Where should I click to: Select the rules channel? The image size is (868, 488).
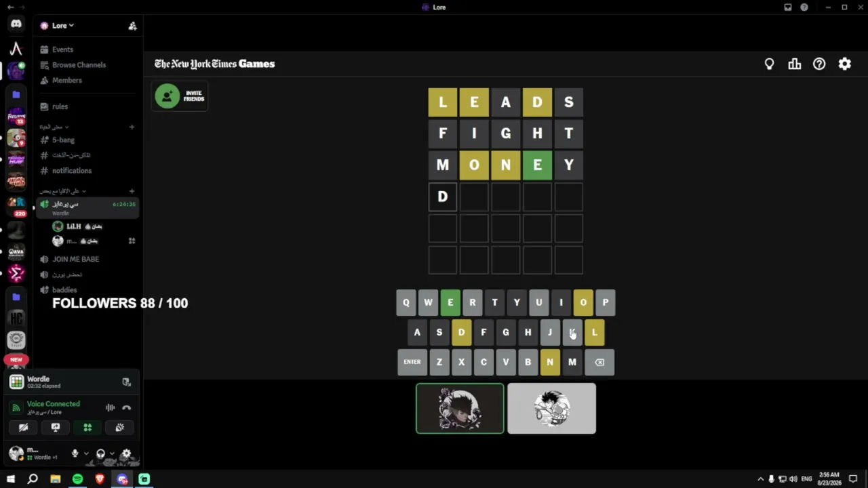point(88,106)
